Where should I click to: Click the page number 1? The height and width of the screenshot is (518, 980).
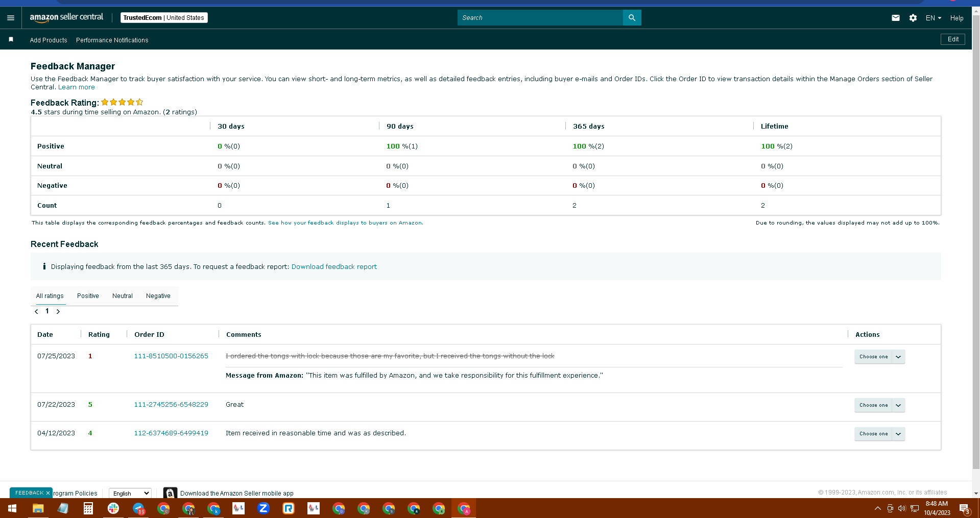(47, 311)
